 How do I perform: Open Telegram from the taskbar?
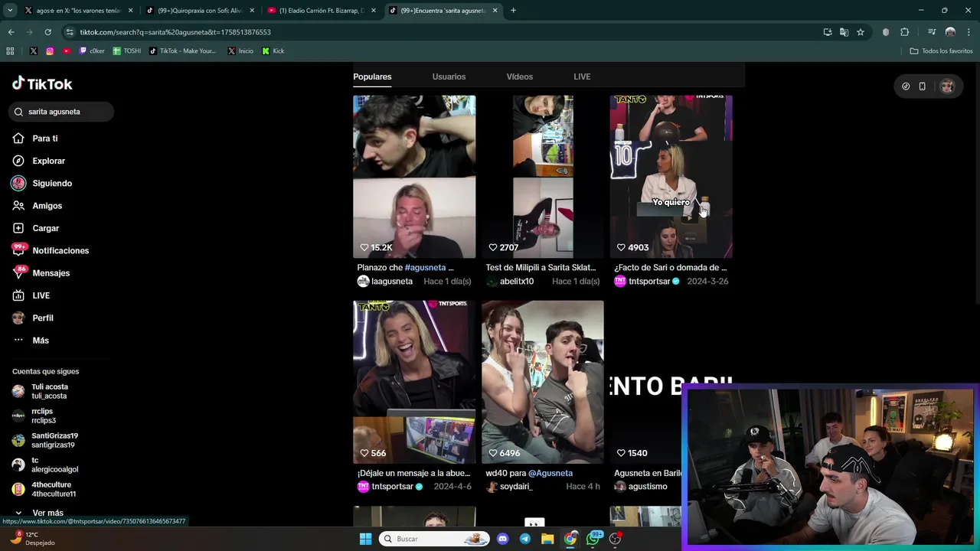524,539
